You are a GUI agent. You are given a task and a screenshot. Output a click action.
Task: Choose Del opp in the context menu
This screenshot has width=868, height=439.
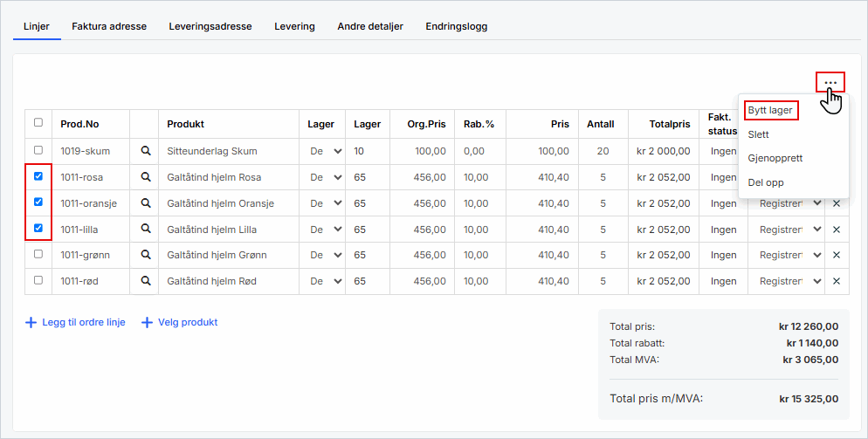point(766,182)
